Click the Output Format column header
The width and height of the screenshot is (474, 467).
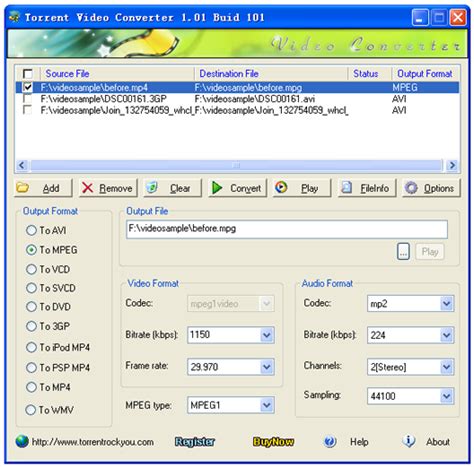[426, 74]
